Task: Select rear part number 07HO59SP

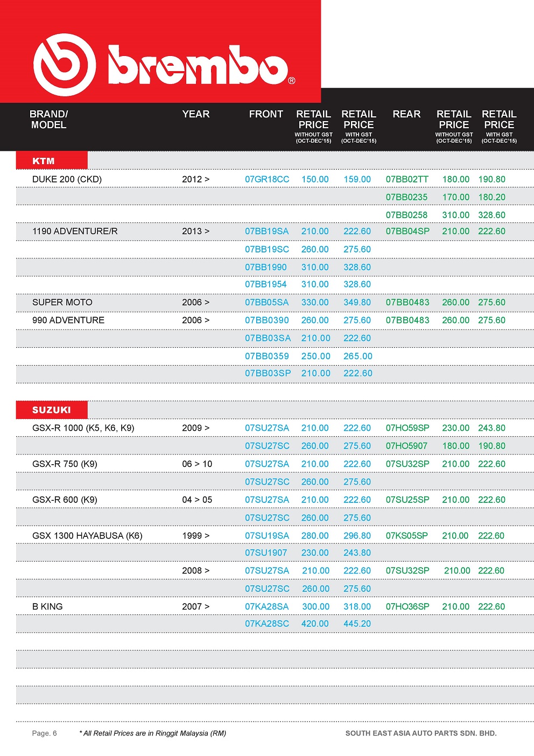Action: [407, 428]
